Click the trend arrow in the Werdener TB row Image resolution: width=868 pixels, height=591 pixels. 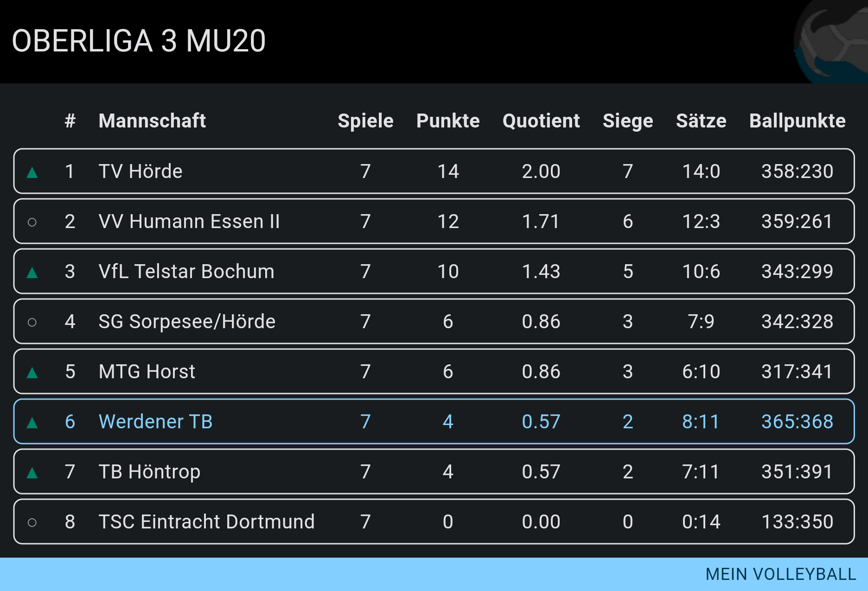pyautogui.click(x=32, y=423)
